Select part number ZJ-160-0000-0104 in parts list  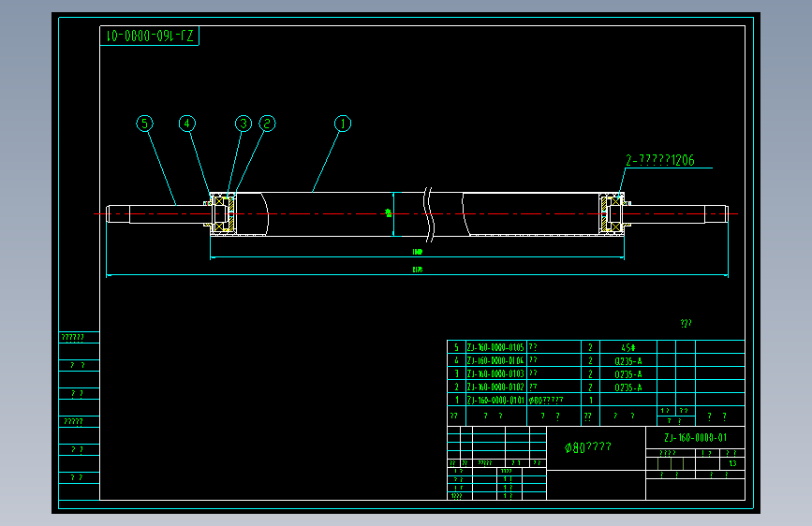(495, 360)
